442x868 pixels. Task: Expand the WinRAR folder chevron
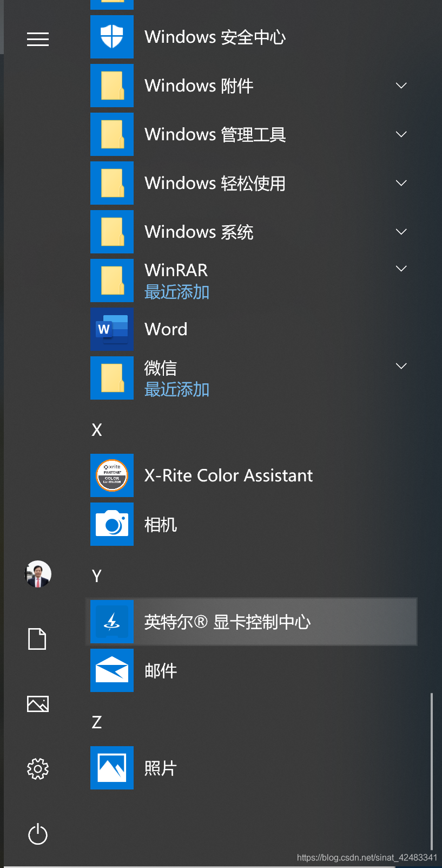coord(401,269)
